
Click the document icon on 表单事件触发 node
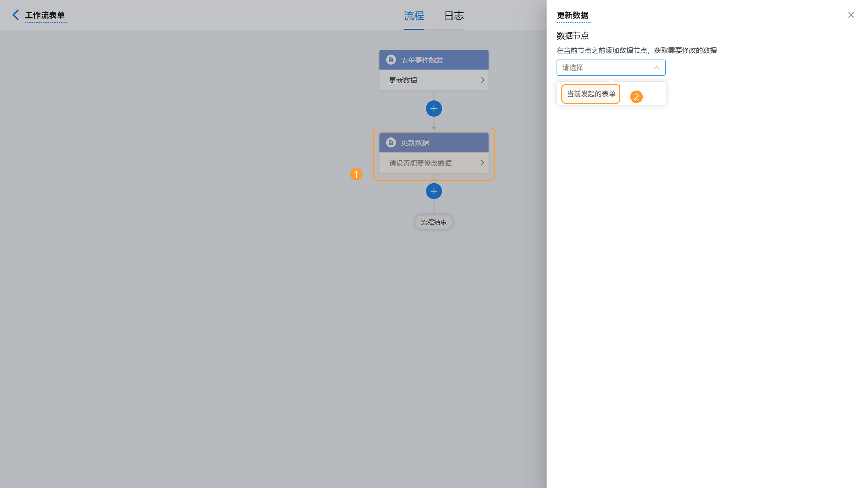(391, 60)
